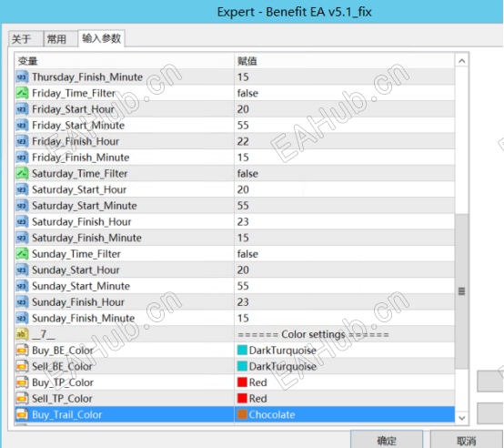Click integer icon beside Saturday_Finish_Hour
The height and width of the screenshot is (448, 504).
22,222
